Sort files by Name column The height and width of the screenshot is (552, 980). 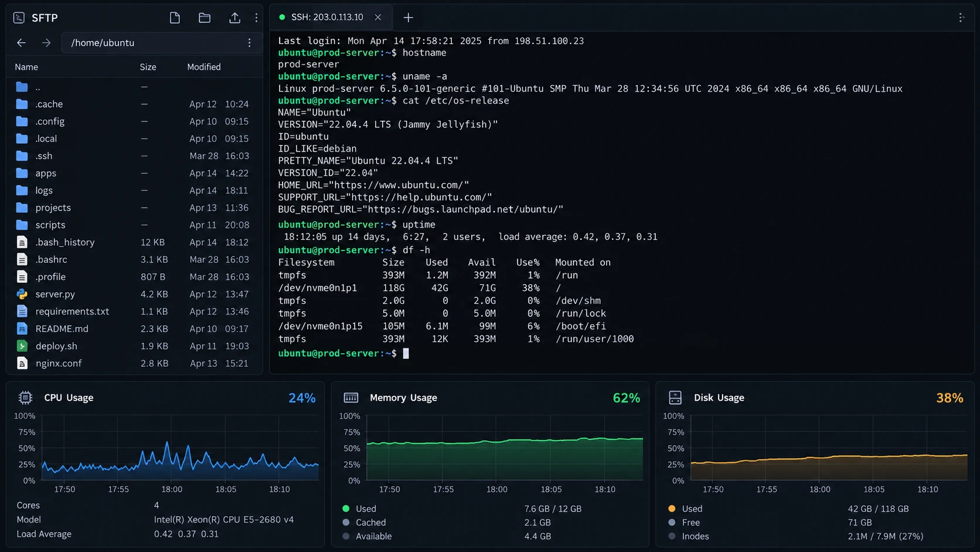(26, 67)
